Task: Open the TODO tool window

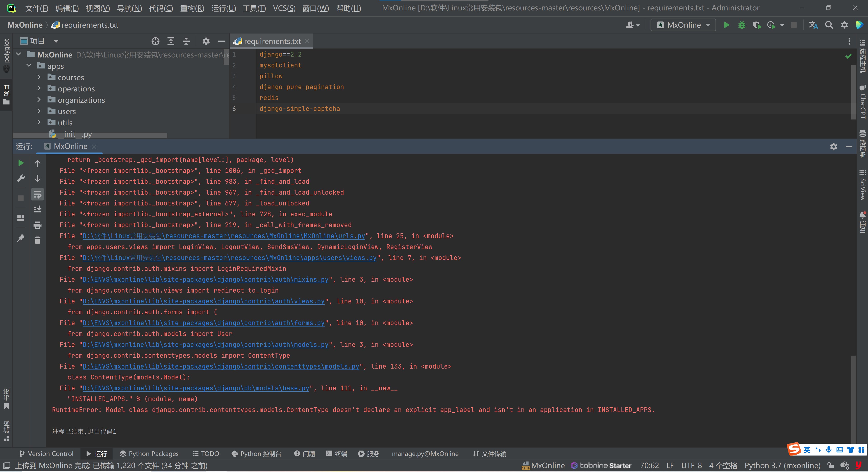Action: coord(205,454)
